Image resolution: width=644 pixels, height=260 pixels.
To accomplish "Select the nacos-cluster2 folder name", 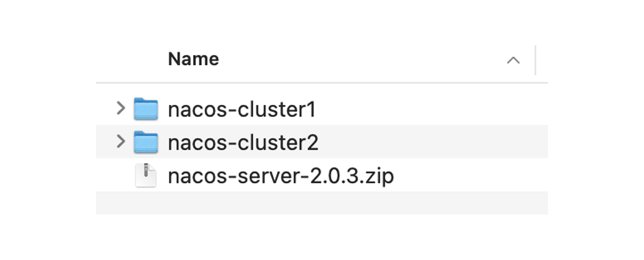I will (243, 143).
